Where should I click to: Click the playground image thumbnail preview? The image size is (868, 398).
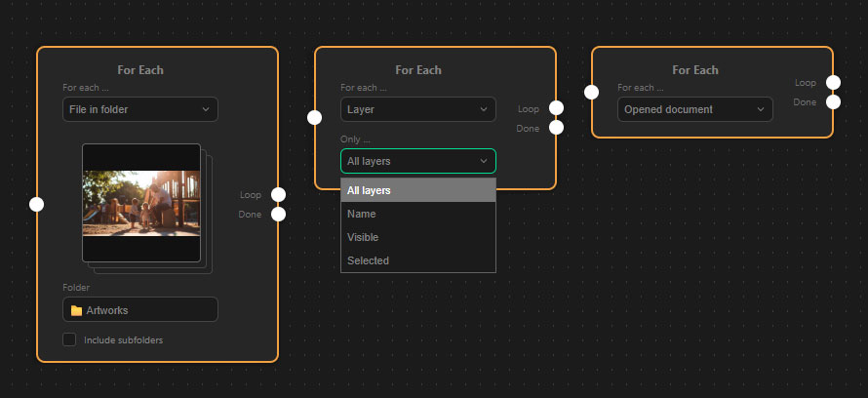tap(141, 203)
